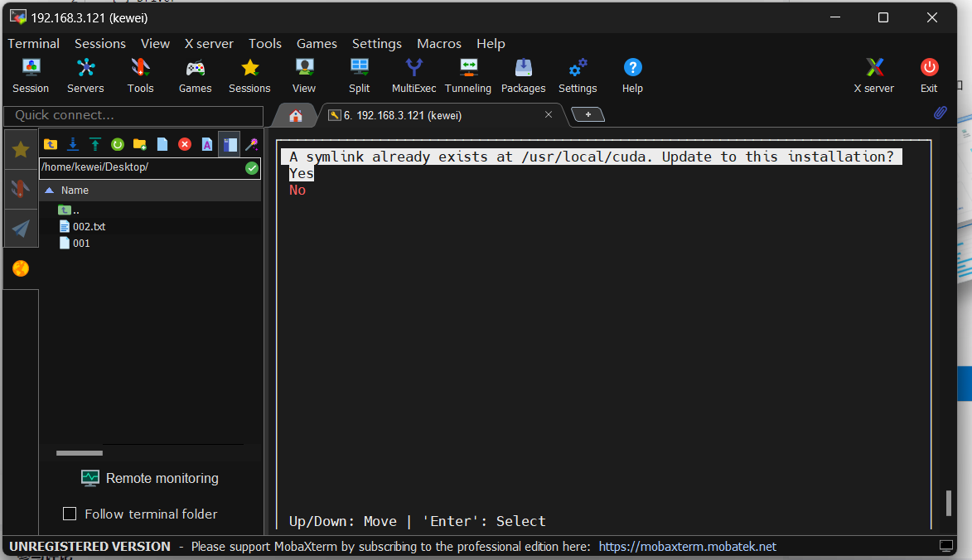This screenshot has width=972, height=560.
Task: Click the Tools toolbar icon
Action: click(140, 75)
